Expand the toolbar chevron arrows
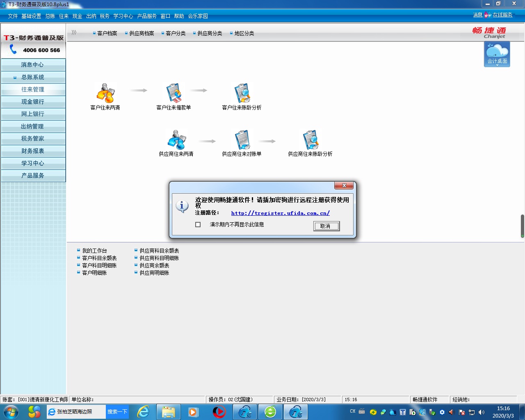This screenshot has height=420, width=525. [74, 32]
